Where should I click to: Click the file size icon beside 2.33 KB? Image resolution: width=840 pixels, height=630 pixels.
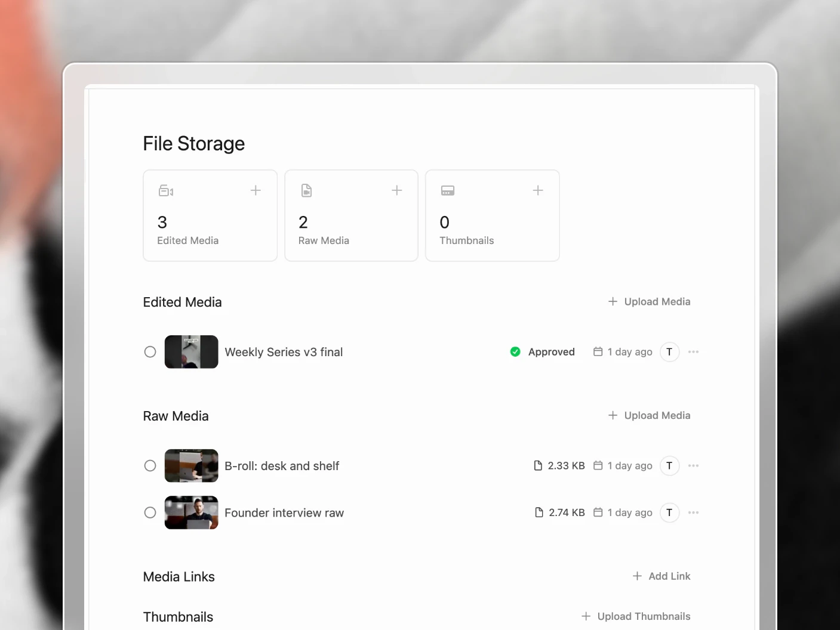(x=538, y=465)
